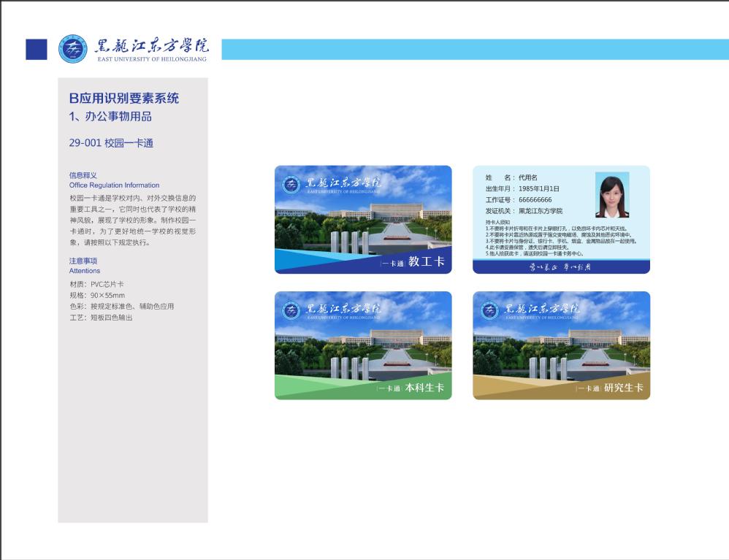Click the calligraphy motto on the card back's blue strip

560,267
